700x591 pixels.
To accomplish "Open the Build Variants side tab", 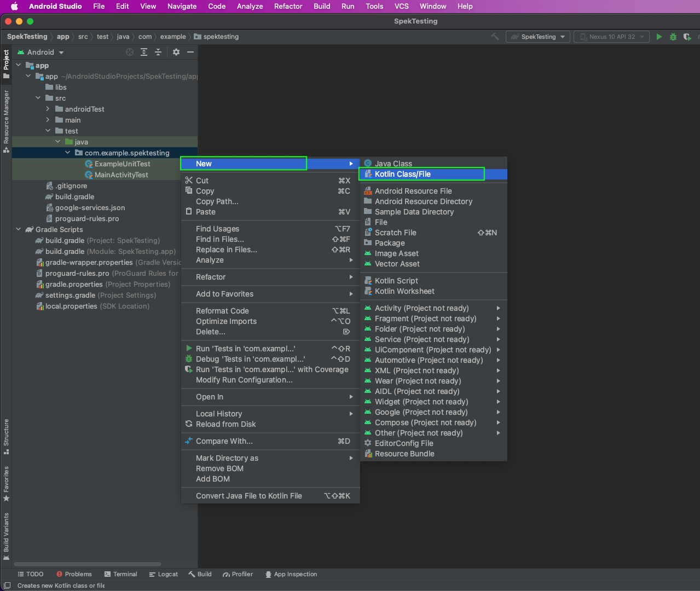I will click(x=6, y=536).
